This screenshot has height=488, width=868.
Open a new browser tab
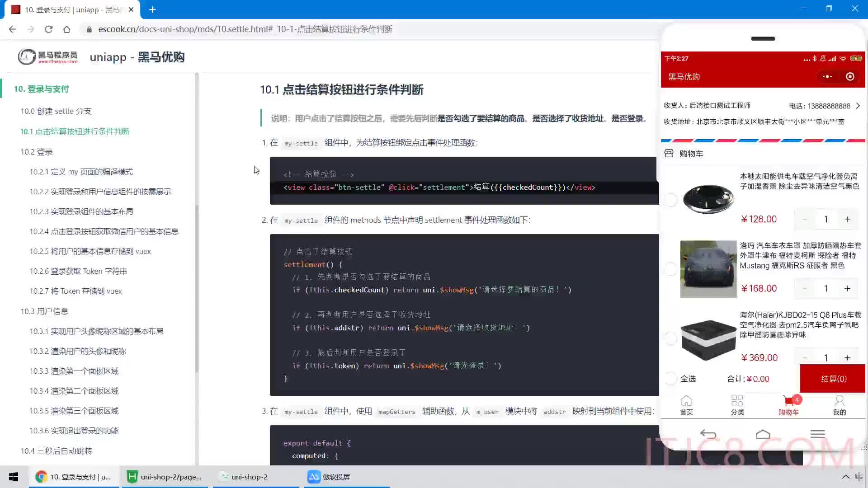pyautogui.click(x=152, y=9)
